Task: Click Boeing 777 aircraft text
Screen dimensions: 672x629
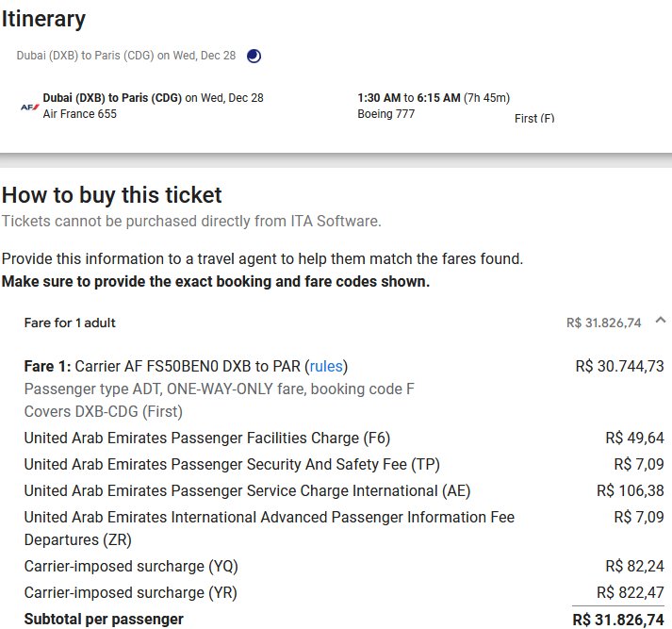Action: [x=386, y=113]
